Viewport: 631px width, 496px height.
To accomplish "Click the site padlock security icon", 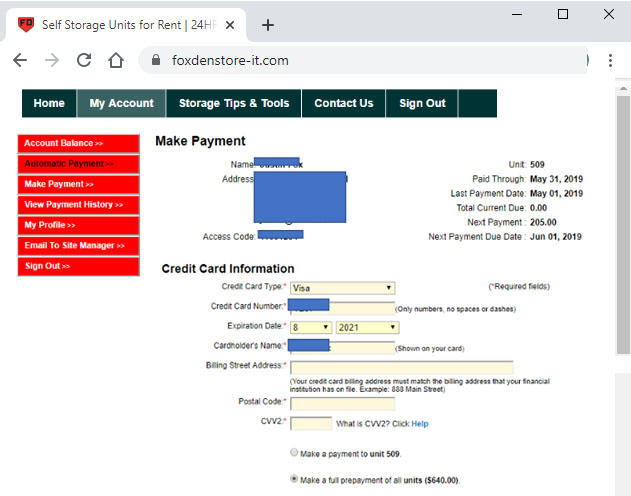I will coord(155,60).
